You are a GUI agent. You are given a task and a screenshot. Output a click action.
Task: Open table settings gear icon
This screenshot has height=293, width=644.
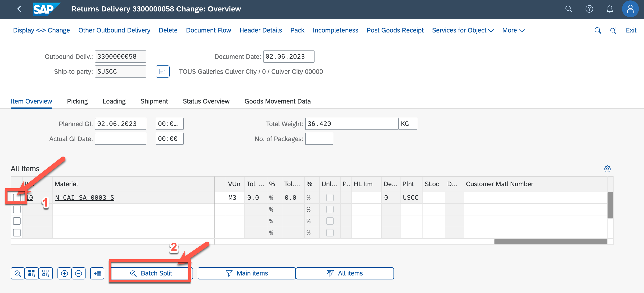pyautogui.click(x=607, y=169)
